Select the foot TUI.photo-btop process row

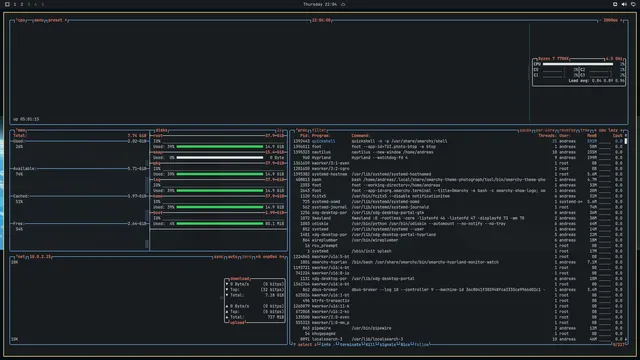458,147
